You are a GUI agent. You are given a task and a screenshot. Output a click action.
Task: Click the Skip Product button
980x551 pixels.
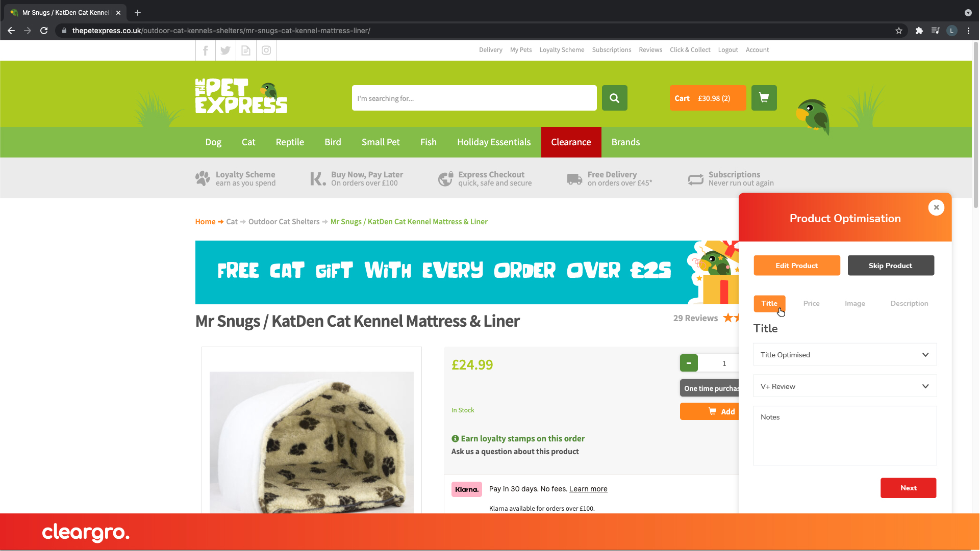coord(891,266)
